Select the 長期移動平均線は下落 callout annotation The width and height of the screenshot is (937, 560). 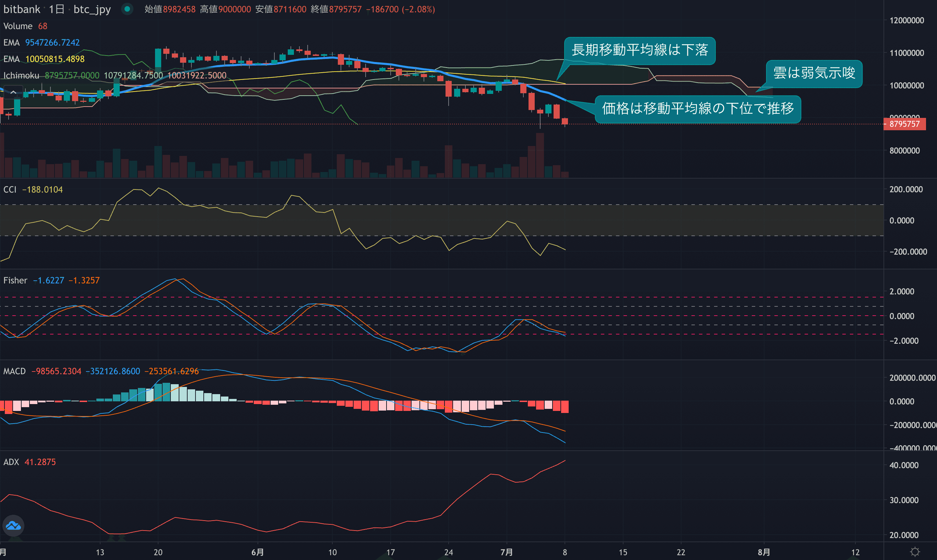click(640, 50)
